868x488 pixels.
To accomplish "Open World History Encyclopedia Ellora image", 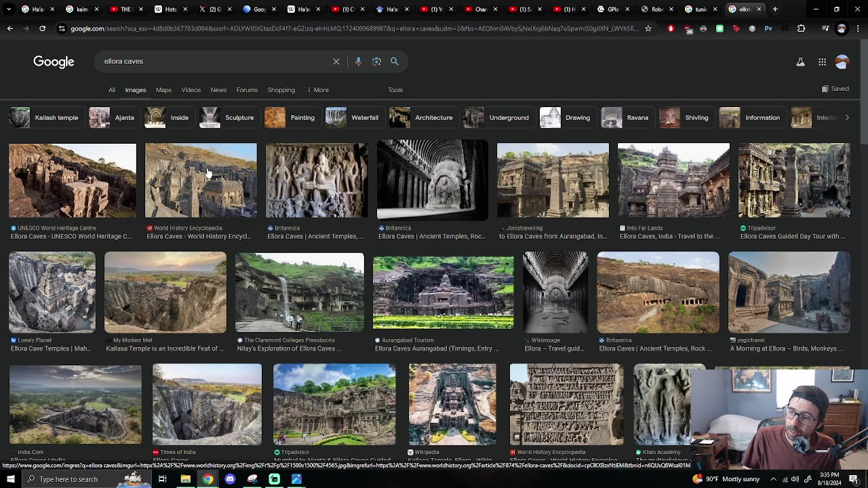I will tap(201, 180).
